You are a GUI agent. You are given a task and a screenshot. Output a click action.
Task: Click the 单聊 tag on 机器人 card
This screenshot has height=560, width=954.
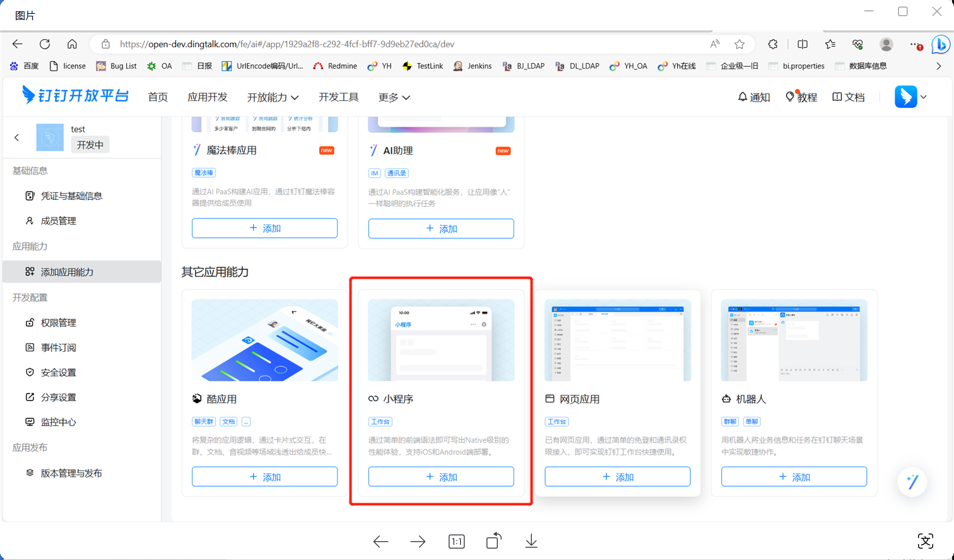click(752, 421)
